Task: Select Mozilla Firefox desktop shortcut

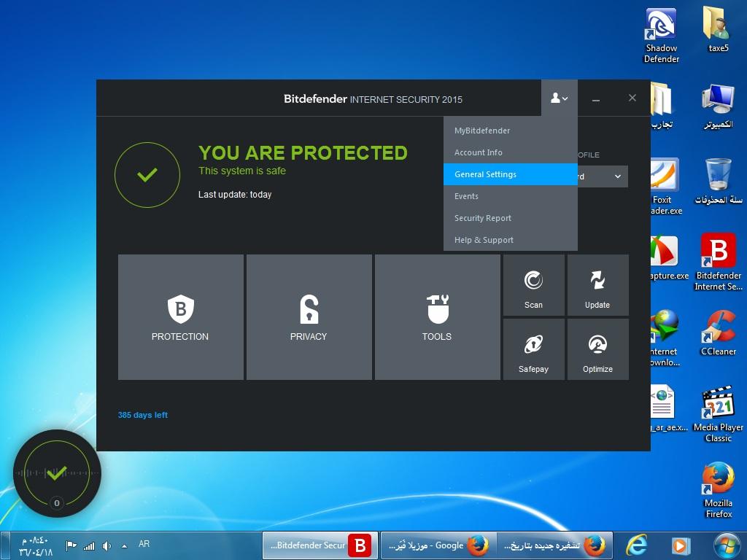Action: click(x=718, y=490)
